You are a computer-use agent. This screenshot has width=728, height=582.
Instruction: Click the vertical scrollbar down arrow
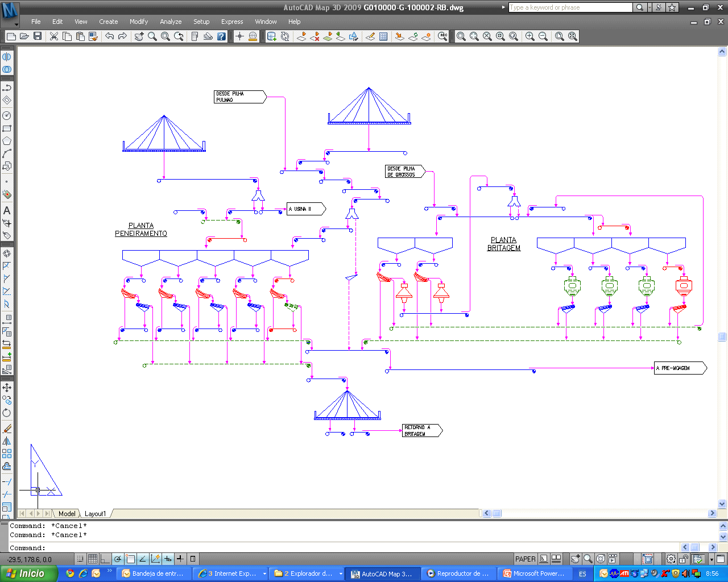click(x=722, y=504)
